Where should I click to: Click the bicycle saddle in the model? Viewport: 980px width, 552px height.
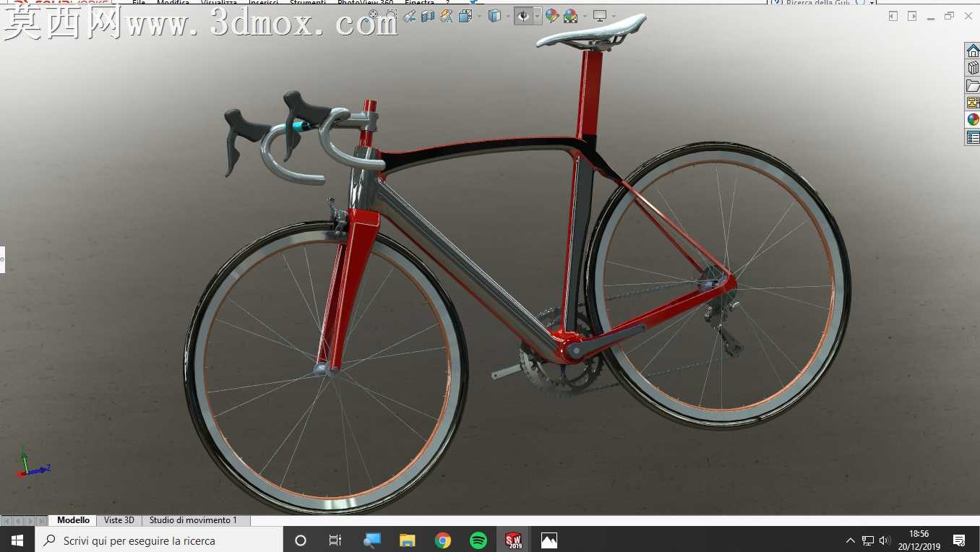point(591,32)
